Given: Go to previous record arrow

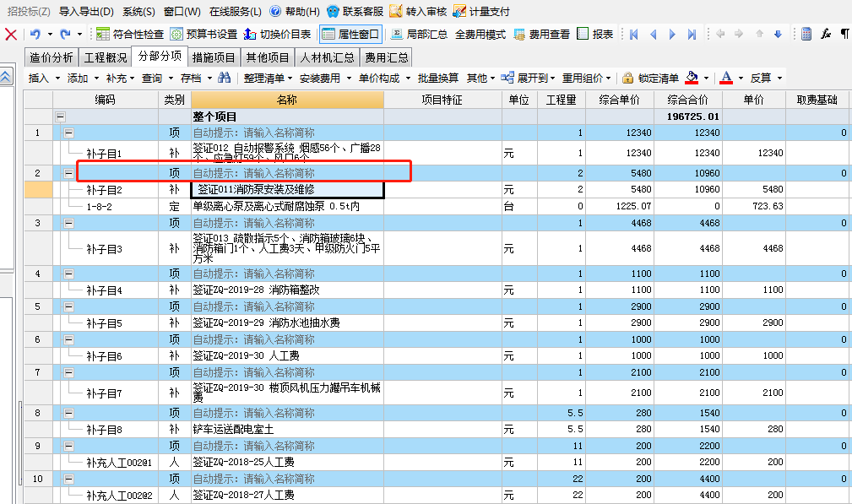Looking at the screenshot, I should (653, 35).
